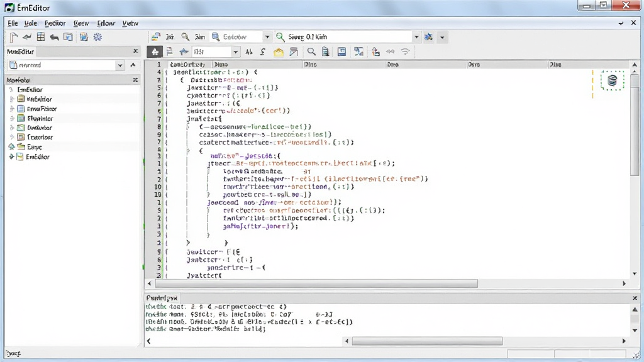Screen dimensions: 644x362
Task: Click the yellow folder icon on editor toolbar
Action: coord(279,52)
